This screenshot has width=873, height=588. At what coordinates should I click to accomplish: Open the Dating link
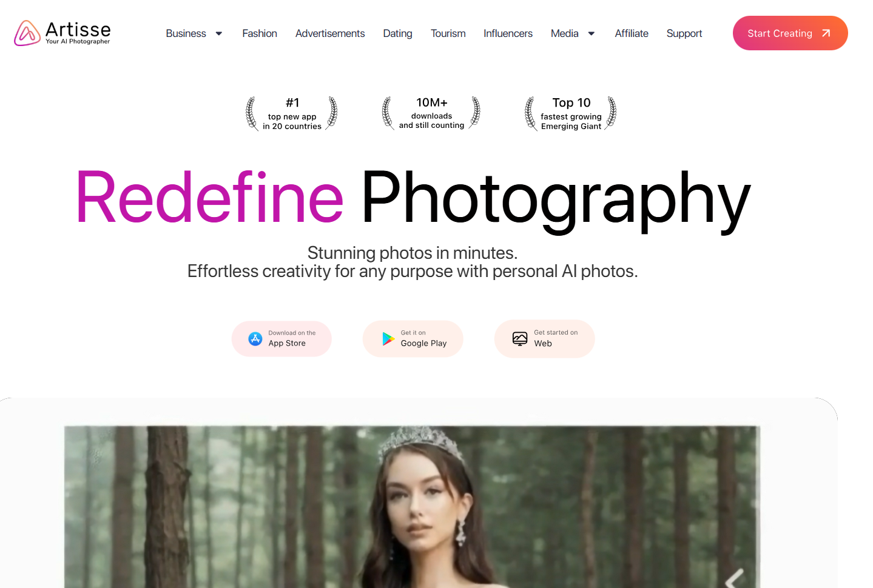(x=398, y=33)
